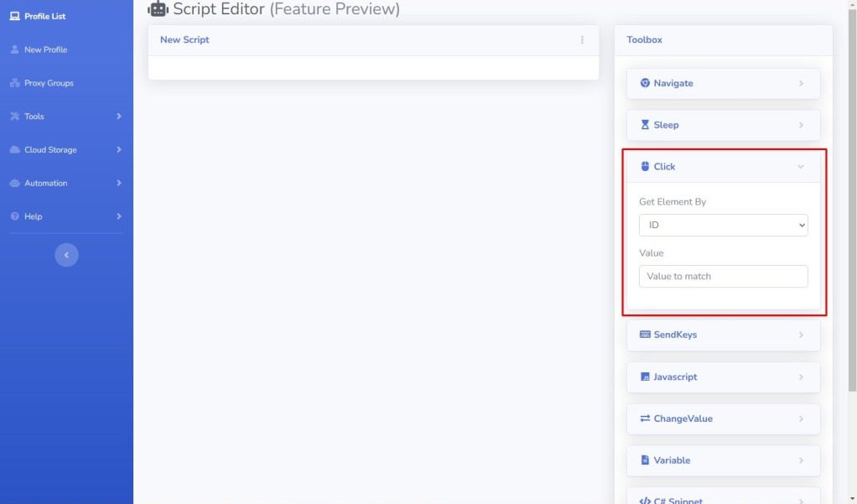Click the Javascript JS icon
The image size is (857, 504).
pos(645,377)
